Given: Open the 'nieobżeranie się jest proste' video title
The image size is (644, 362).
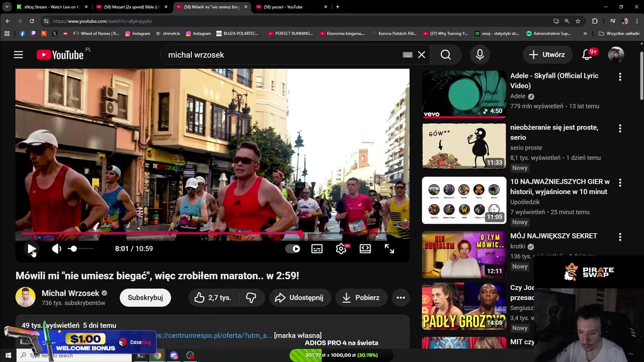Looking at the screenshot, I should tap(554, 132).
